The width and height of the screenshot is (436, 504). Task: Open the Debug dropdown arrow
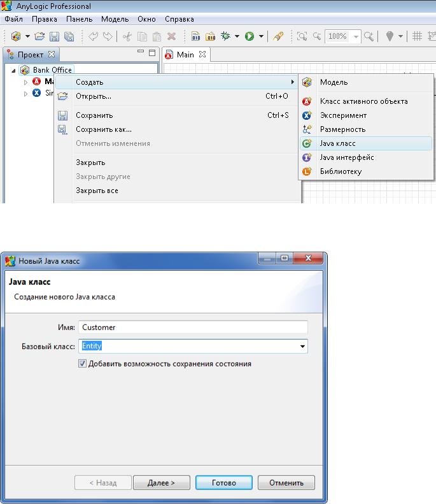(237, 36)
